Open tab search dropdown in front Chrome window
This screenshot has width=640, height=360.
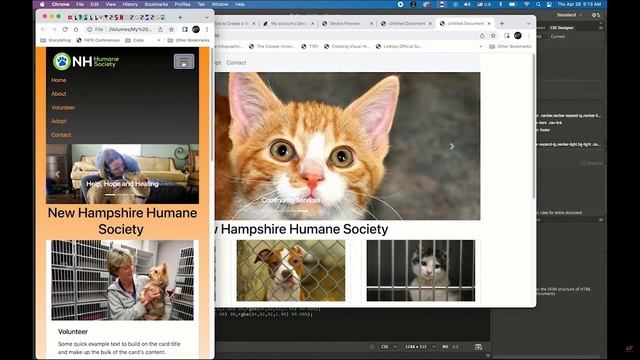point(207,18)
